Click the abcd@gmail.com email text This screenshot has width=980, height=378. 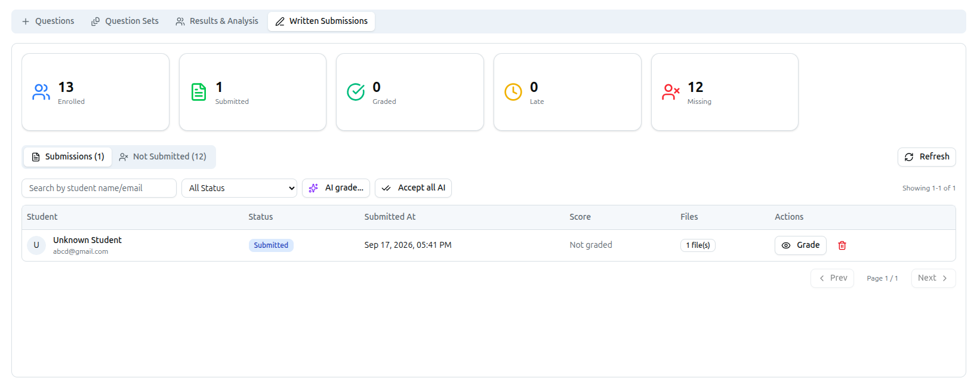click(x=81, y=251)
